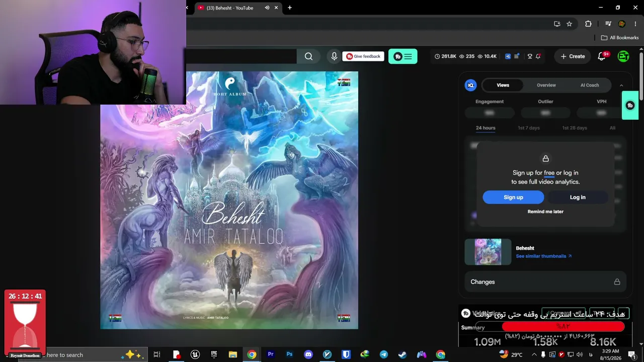The height and width of the screenshot is (362, 644).
Task: Click the 10.4K views stat
Action: (x=487, y=56)
